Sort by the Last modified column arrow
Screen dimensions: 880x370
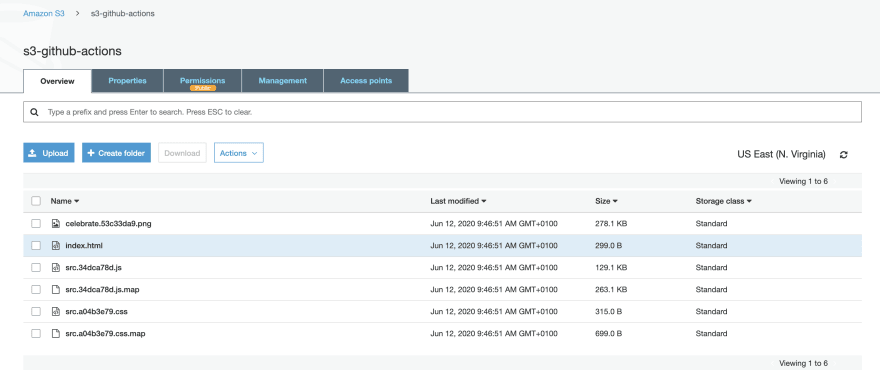(x=484, y=201)
